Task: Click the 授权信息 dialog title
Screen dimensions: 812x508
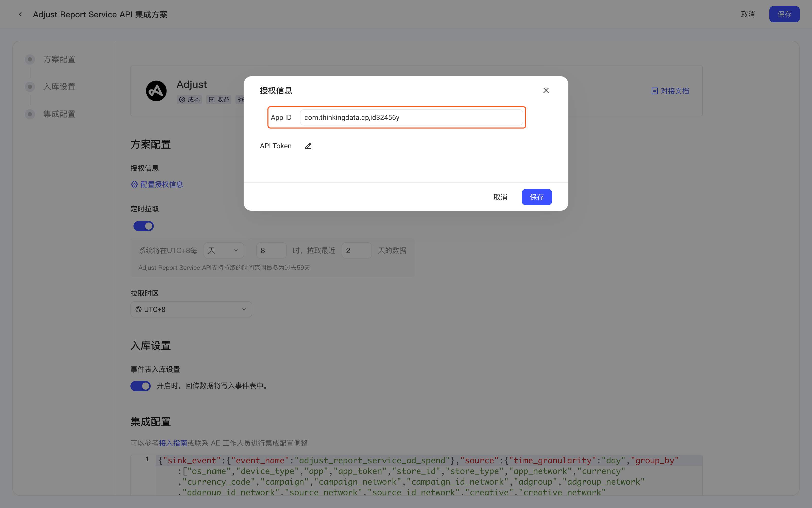Action: pyautogui.click(x=276, y=91)
